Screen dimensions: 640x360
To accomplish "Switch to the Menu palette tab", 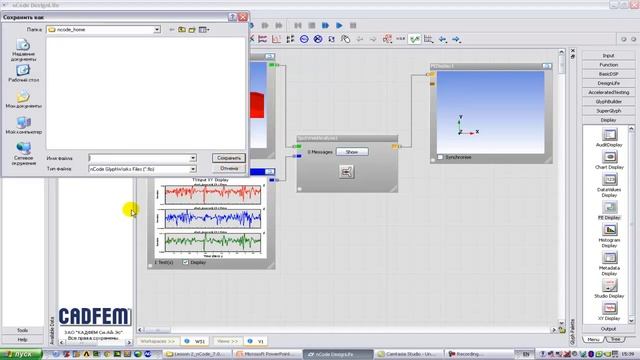I will point(593,340).
